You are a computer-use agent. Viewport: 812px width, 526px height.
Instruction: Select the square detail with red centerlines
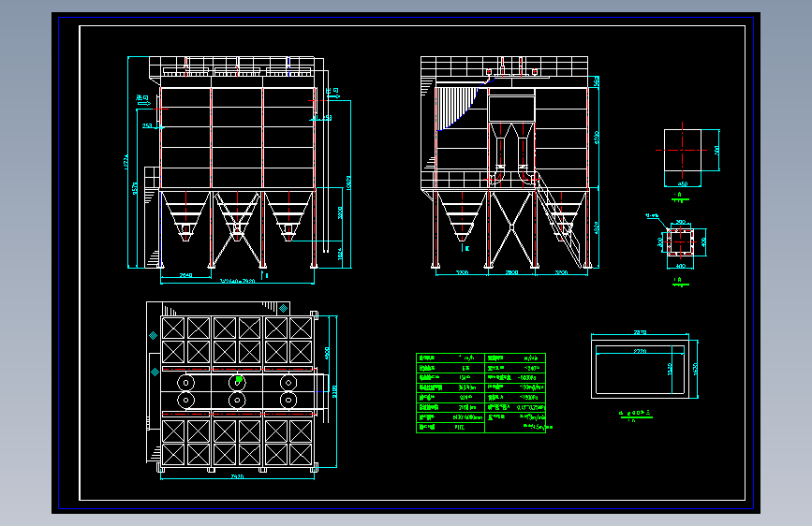pos(683,150)
